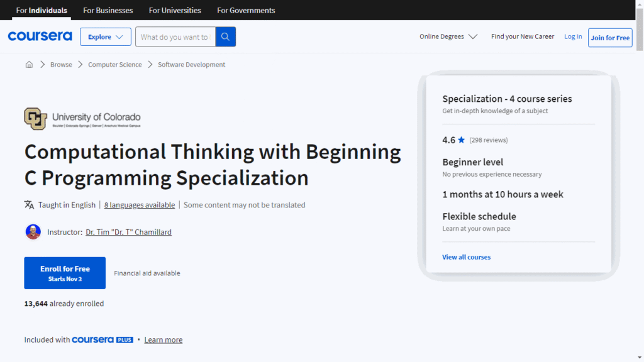Viewport: 644px width, 362px height.
Task: Open the Log In link
Action: [x=573, y=36]
